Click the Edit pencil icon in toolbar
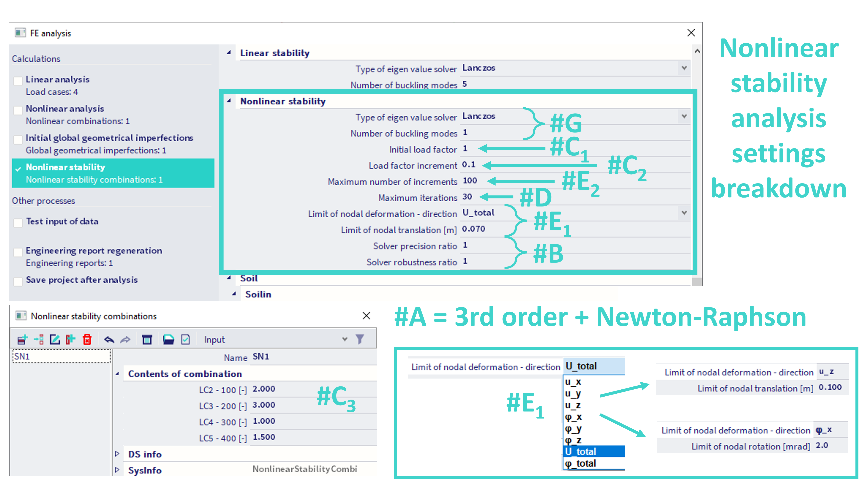This screenshot has height=487, width=868. coord(55,339)
